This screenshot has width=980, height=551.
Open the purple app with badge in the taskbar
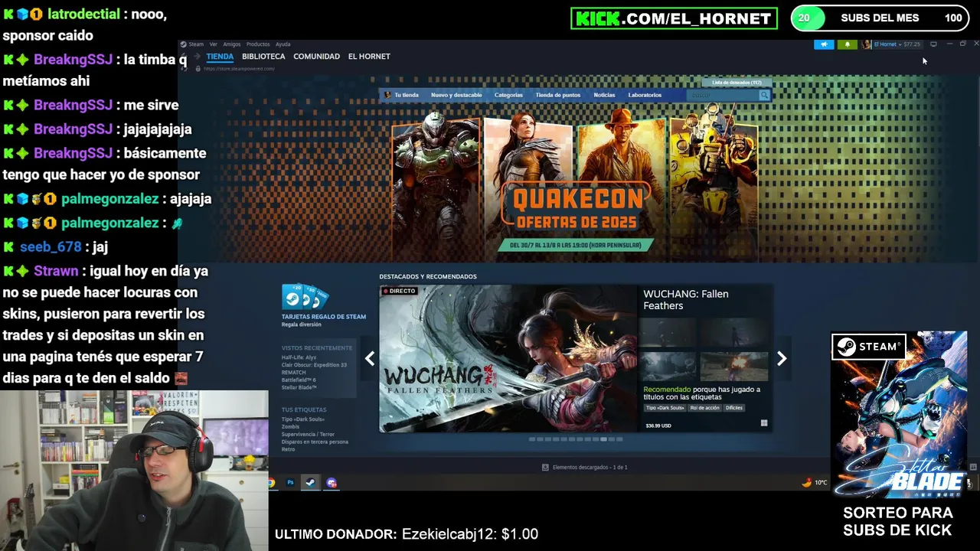click(331, 483)
